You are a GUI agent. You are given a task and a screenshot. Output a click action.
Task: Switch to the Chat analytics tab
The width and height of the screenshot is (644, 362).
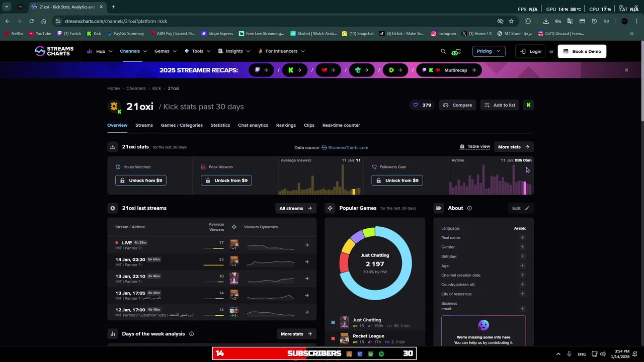pyautogui.click(x=253, y=125)
